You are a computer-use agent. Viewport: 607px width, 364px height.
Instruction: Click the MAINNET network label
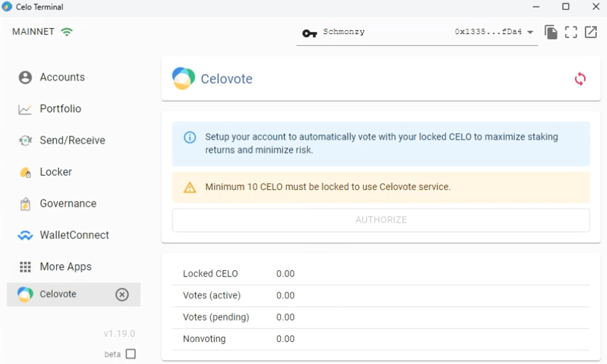point(33,32)
